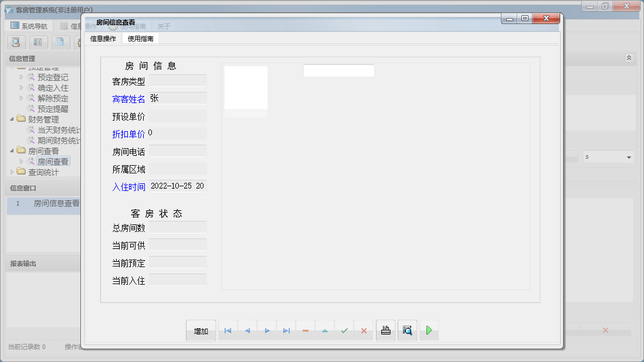Click the blue 折扣单价 label
This screenshot has height=362, width=644.
(128, 135)
